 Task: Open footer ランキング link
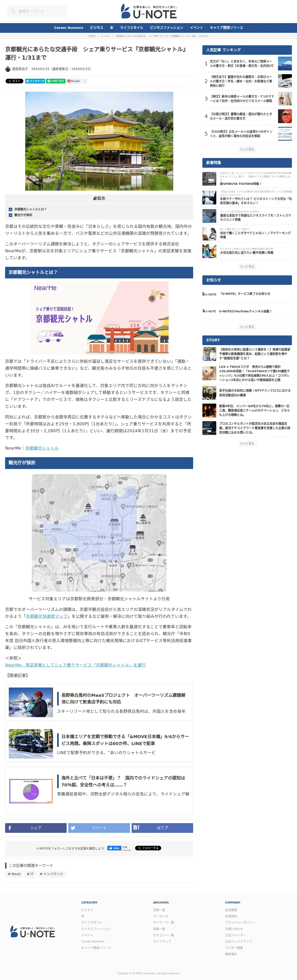pos(160,916)
